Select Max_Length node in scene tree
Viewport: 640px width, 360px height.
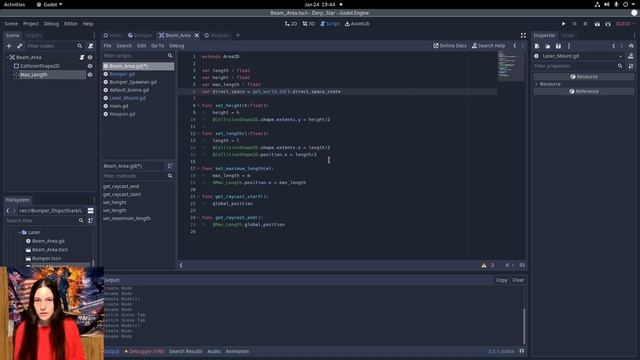(x=33, y=75)
